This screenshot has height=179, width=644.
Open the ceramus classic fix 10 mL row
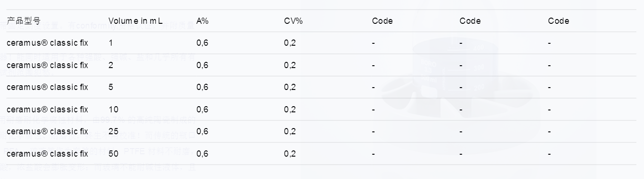pyautogui.click(x=322, y=109)
